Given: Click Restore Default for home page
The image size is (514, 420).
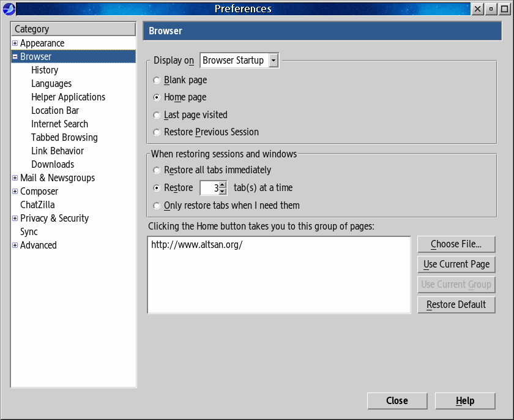Looking at the screenshot, I should [x=456, y=305].
